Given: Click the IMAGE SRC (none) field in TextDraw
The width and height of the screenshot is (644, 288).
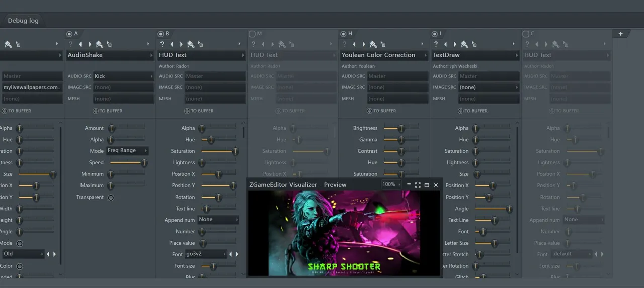Looking at the screenshot, I should [489, 87].
